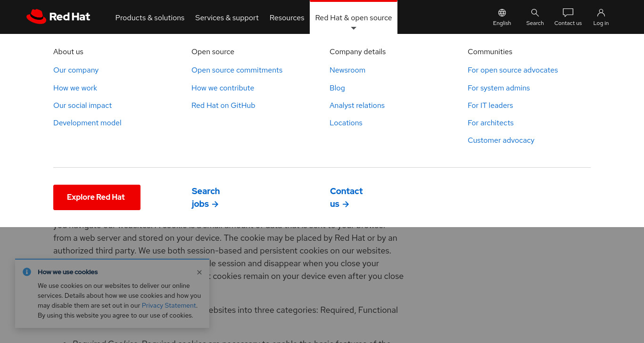This screenshot has width=644, height=343.
Task: Click the cookie notice info icon
Action: tap(27, 272)
